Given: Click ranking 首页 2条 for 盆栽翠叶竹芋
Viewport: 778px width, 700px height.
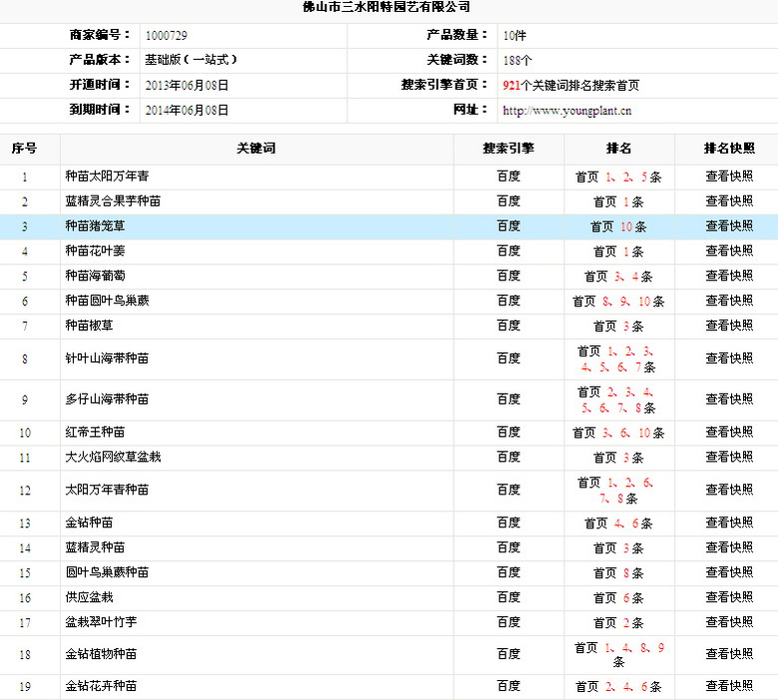Looking at the screenshot, I should (618, 622).
